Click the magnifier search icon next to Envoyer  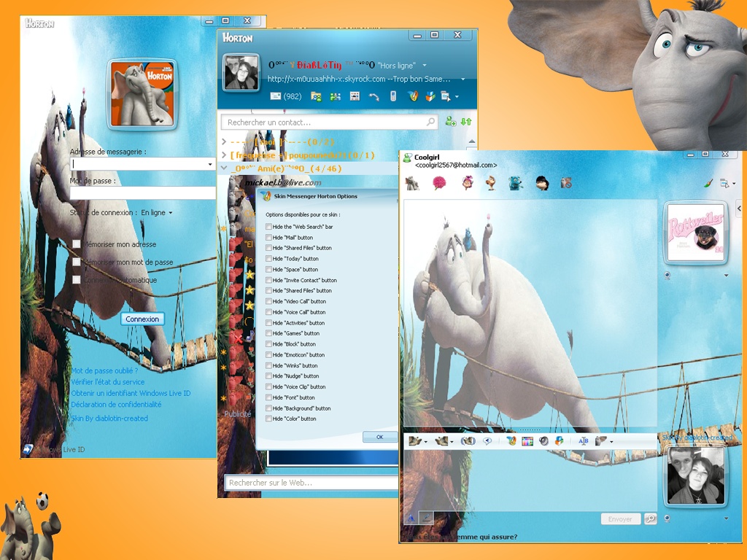point(650,518)
